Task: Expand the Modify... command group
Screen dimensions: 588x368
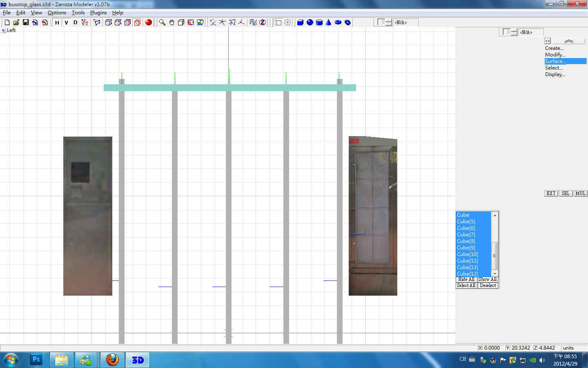Action: point(555,55)
